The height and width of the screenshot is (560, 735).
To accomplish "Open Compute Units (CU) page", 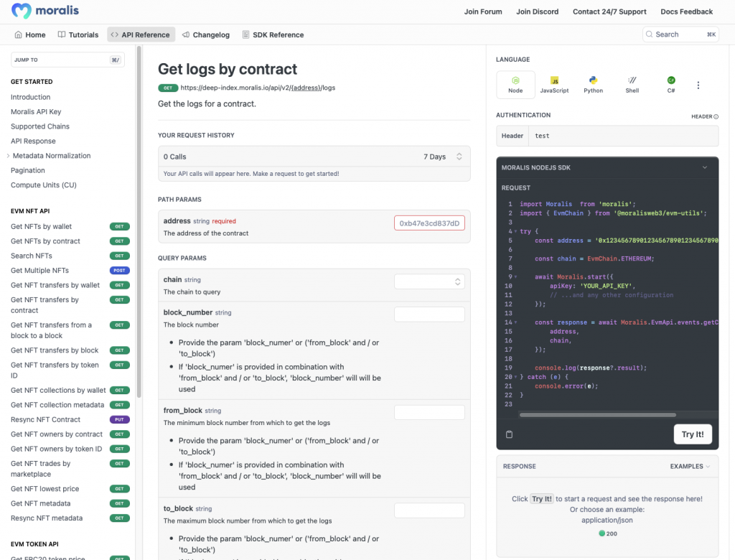I will (44, 185).
